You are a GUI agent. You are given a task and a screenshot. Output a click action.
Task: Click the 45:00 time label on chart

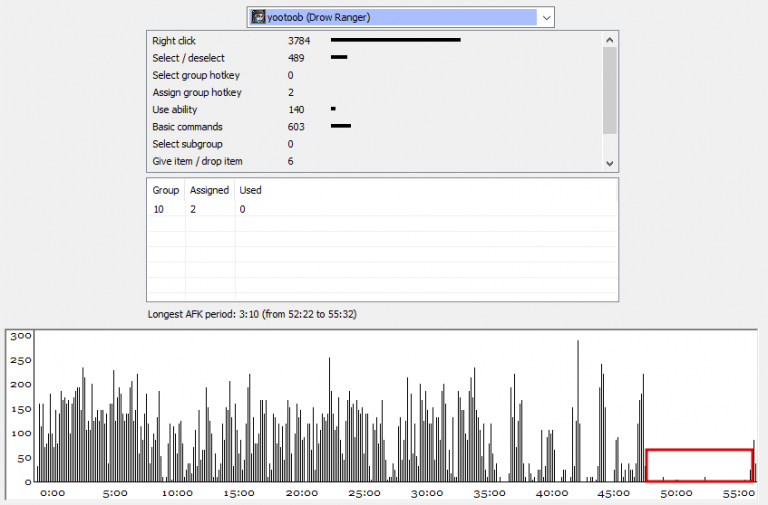pyautogui.click(x=614, y=493)
